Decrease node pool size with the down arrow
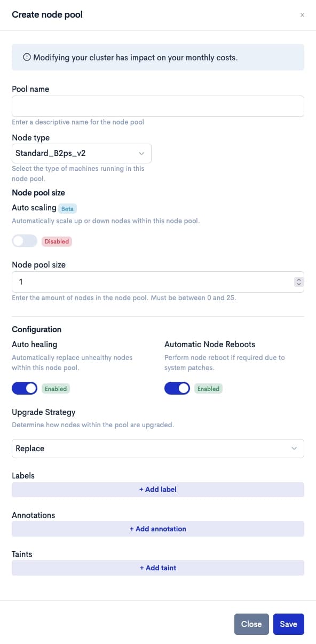Screen dimensions: 316x644 click(x=299, y=284)
